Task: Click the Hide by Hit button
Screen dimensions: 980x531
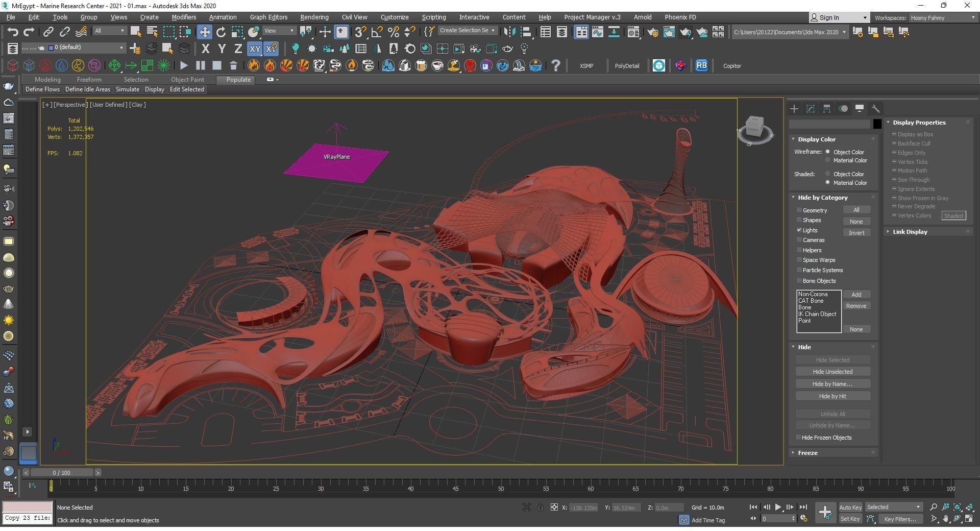Action: pyautogui.click(x=832, y=396)
